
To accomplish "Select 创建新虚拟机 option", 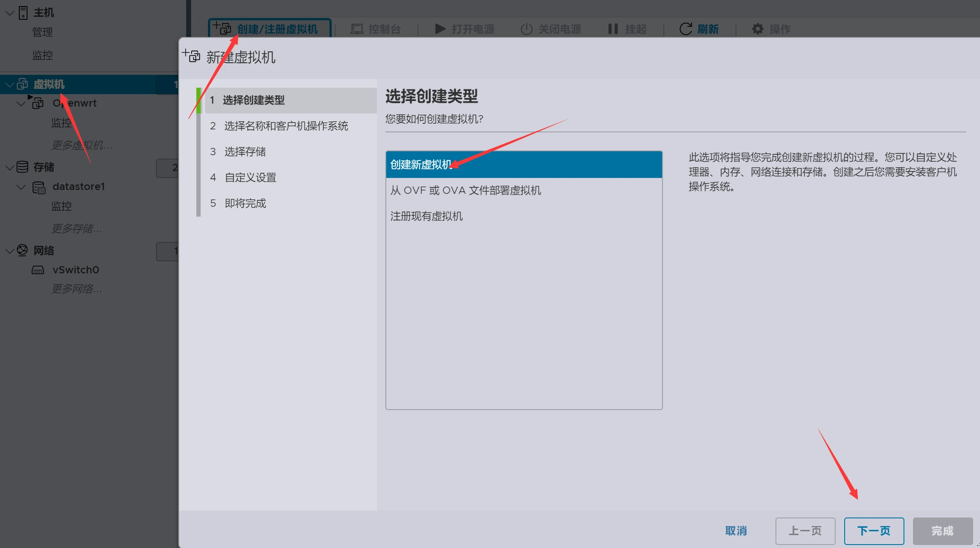I will click(x=524, y=165).
